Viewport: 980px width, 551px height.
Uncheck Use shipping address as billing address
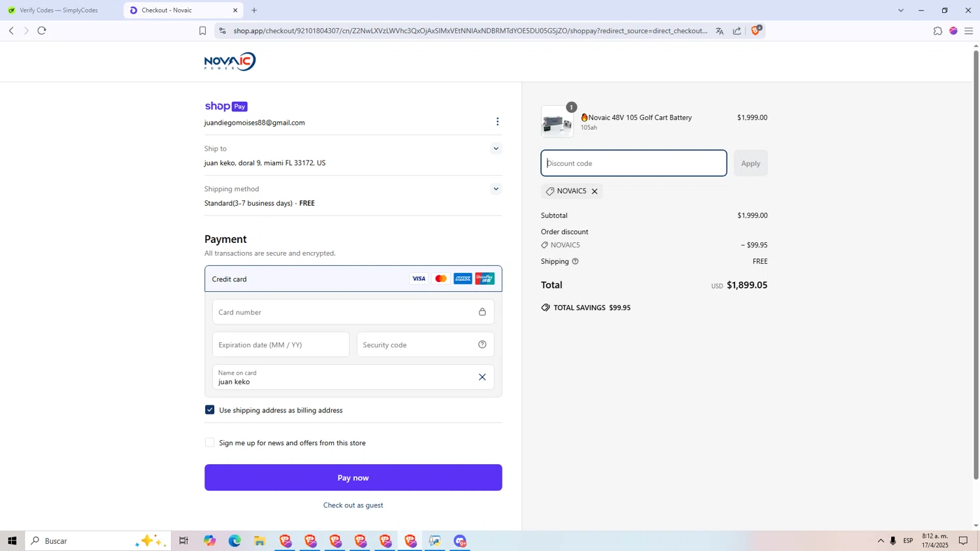[x=210, y=410]
